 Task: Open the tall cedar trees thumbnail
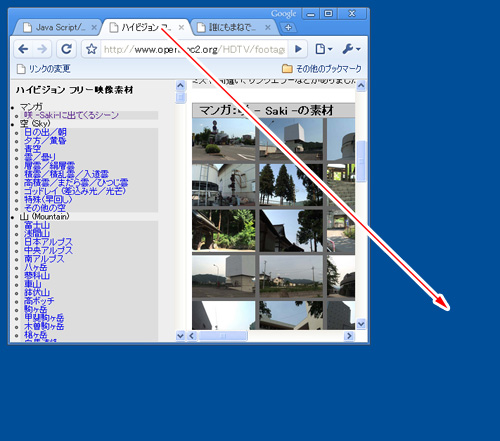pyautogui.click(x=291, y=185)
